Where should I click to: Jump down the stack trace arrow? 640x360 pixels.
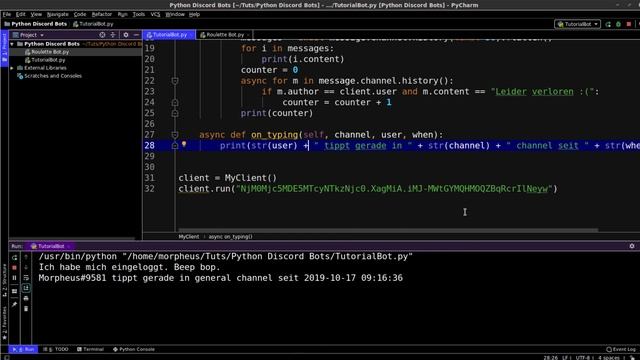[26, 267]
